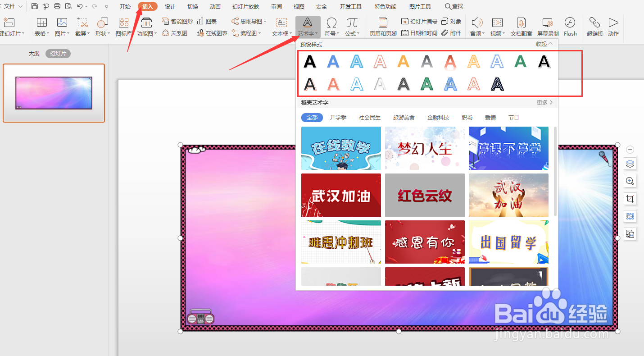644x356 pixels.
Task: Open the 超链接 hyperlink tool
Action: click(x=594, y=27)
